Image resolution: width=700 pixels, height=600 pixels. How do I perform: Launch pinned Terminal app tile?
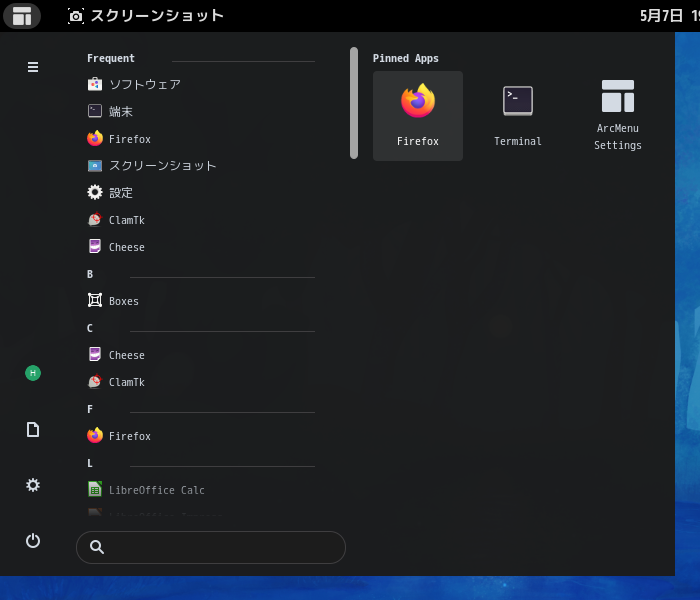pyautogui.click(x=518, y=116)
